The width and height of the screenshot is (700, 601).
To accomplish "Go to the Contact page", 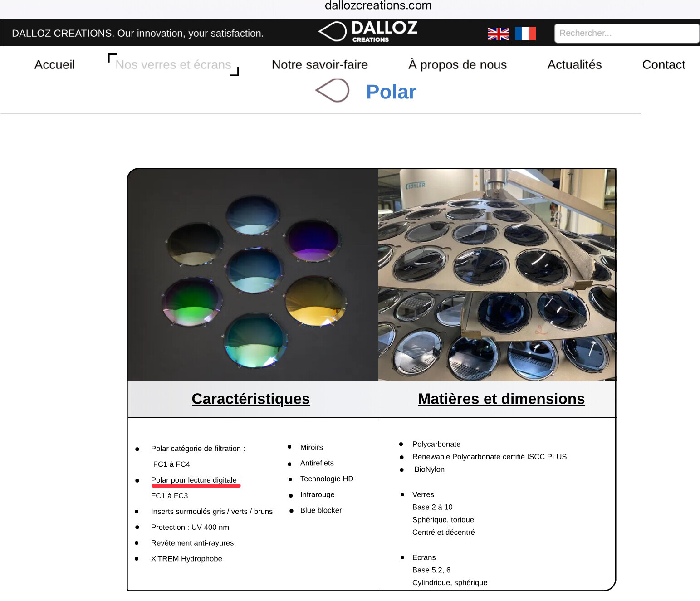I will [x=664, y=65].
